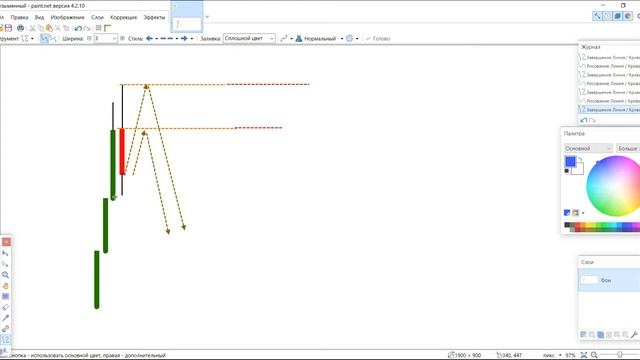This screenshot has width=640, height=360.
Task: Open layer properties wrench icon
Action: coord(634,335)
